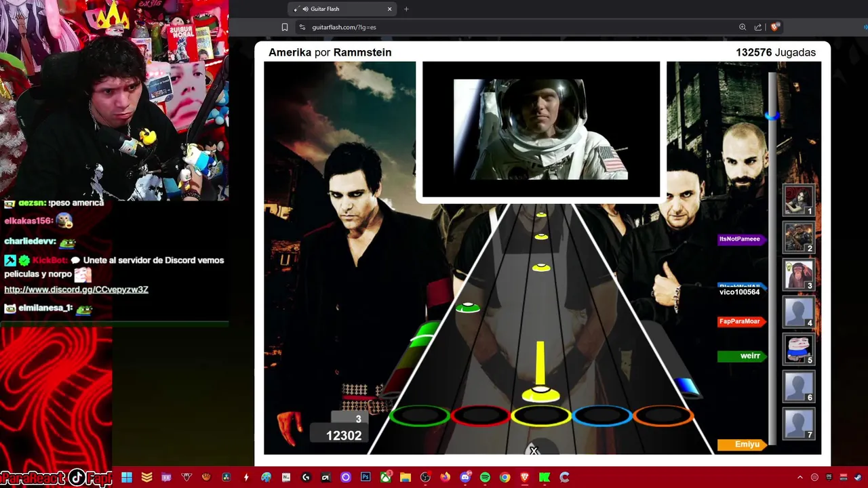This screenshot has height=488, width=868.
Task: Open Spotify from the taskbar
Action: 485,477
